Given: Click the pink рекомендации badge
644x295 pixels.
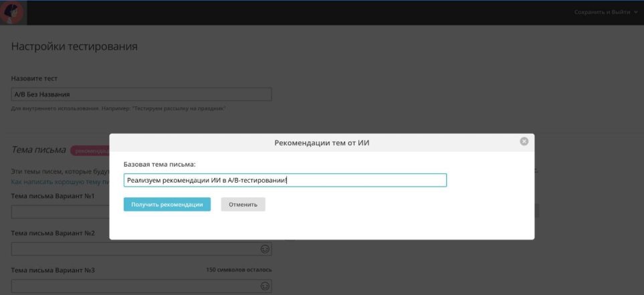Looking at the screenshot, I should point(90,151).
